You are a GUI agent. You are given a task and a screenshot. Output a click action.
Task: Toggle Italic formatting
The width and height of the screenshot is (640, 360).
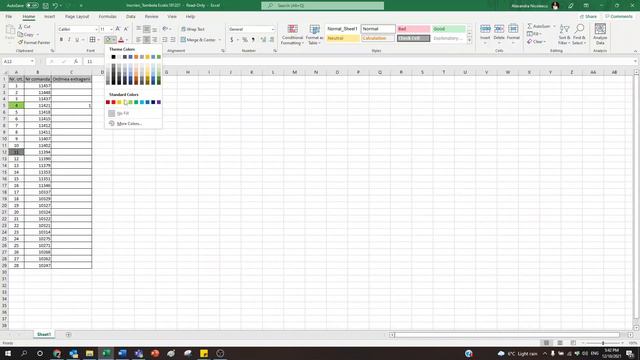pyautogui.click(x=69, y=40)
